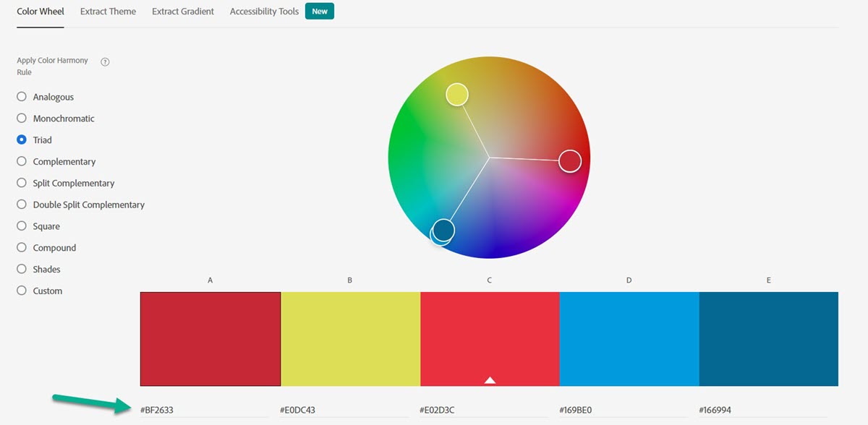868x425 pixels.
Task: Click the New badge button
Action: pos(320,12)
